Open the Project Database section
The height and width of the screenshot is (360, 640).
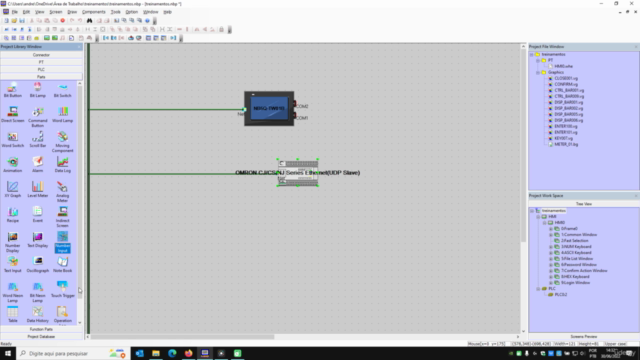click(41, 337)
